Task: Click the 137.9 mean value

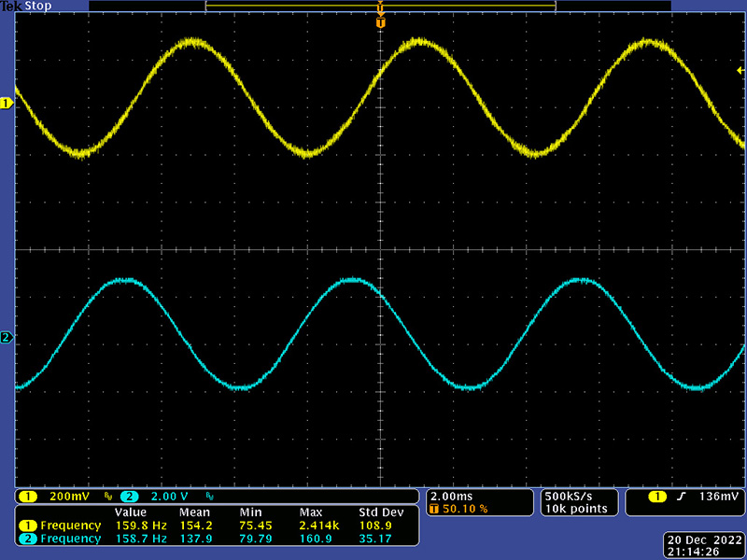Action: [x=196, y=539]
